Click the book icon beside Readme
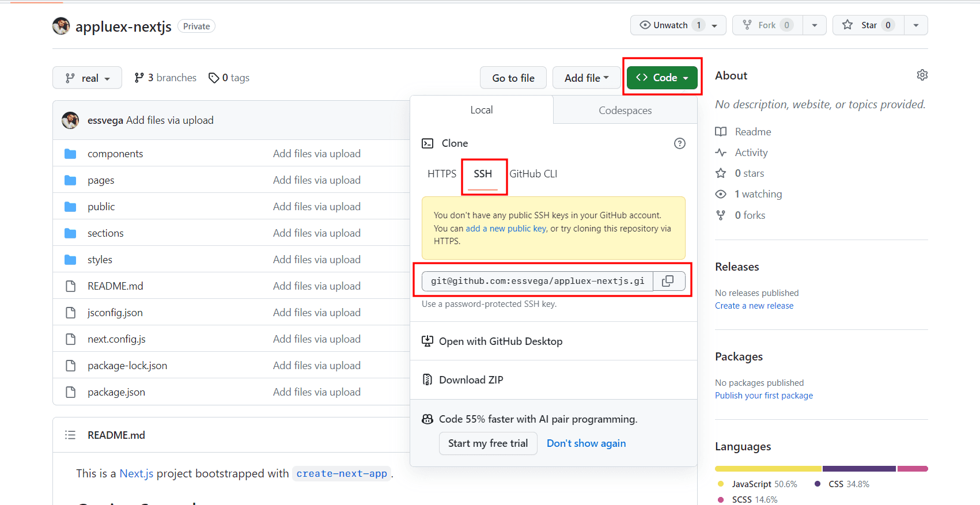 721,132
